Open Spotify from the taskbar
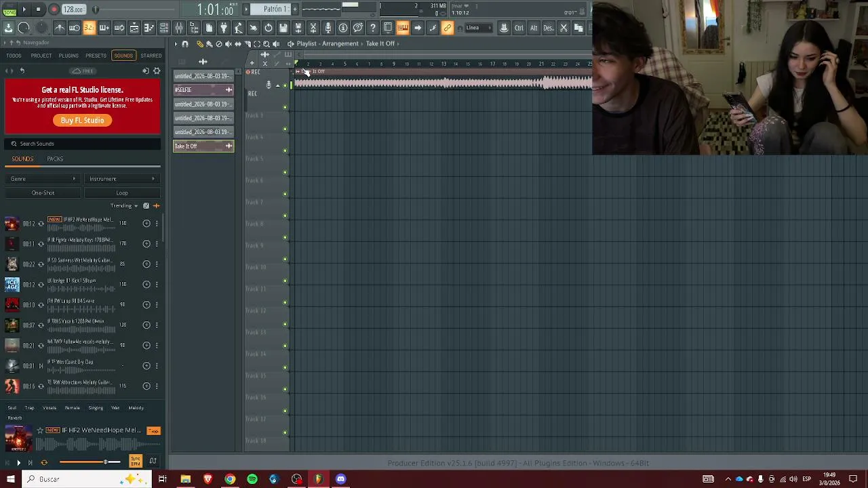Image resolution: width=868 pixels, height=488 pixels. pos(252,479)
